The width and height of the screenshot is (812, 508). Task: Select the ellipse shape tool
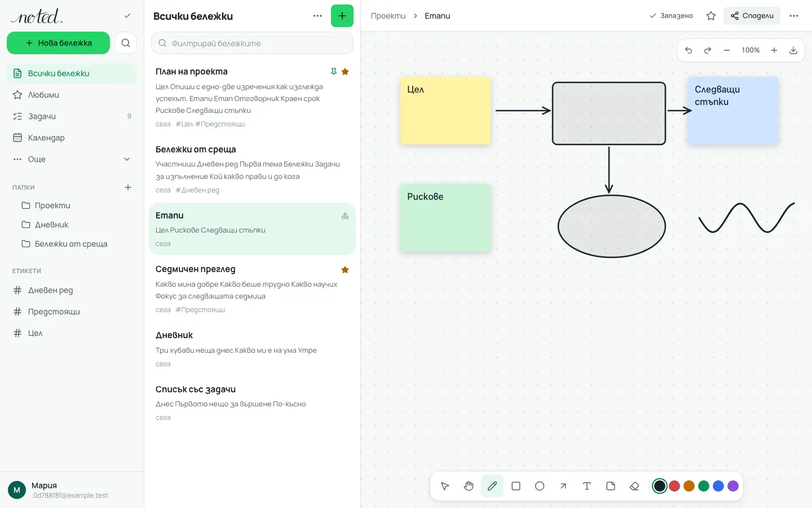click(540, 486)
